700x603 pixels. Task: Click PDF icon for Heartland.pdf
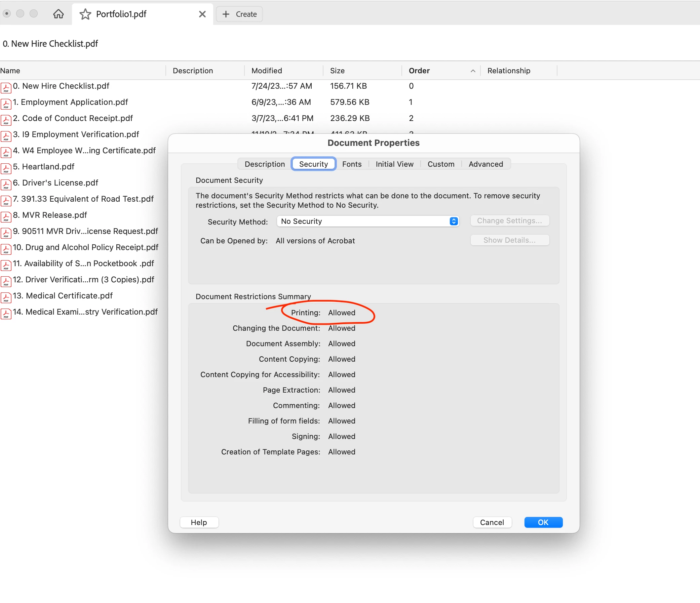(x=6, y=168)
